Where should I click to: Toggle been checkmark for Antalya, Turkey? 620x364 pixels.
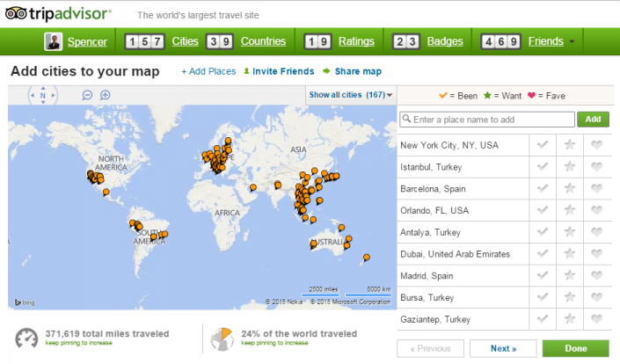543,232
